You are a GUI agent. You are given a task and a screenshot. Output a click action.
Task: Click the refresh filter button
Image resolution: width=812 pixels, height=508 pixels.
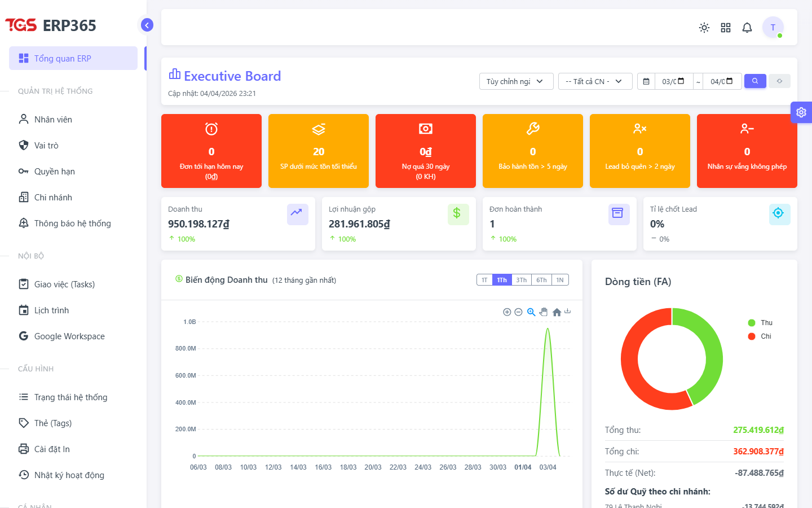tap(779, 81)
